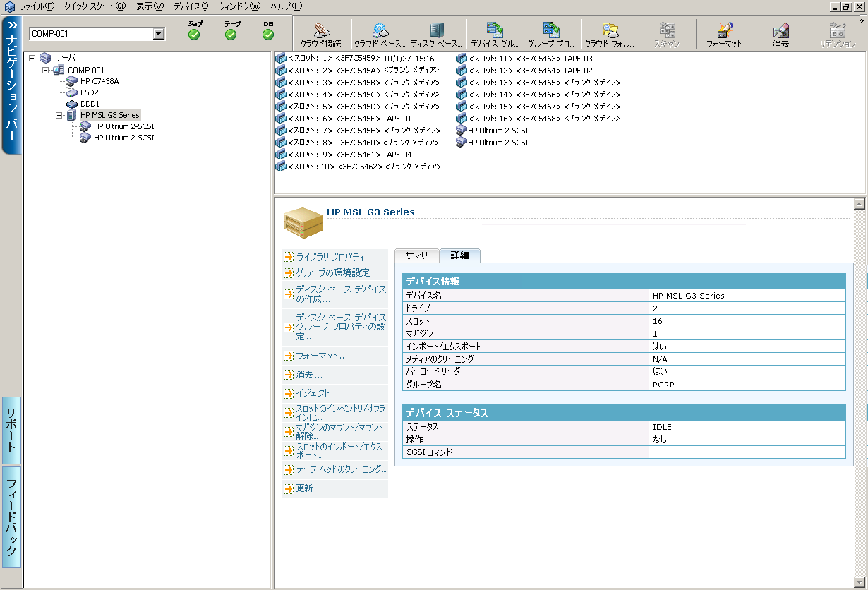This screenshot has height=590, width=868.
Task: Click the スキャン toolbar icon
Action: pyautogui.click(x=667, y=30)
